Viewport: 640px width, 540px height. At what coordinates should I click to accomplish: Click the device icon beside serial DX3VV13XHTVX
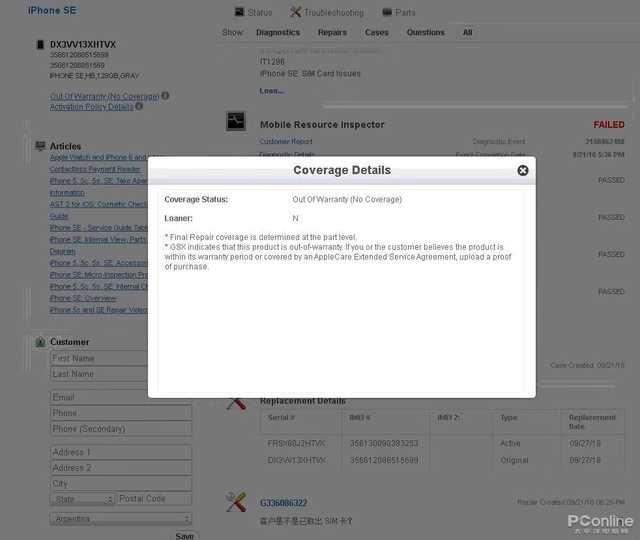coord(40,44)
